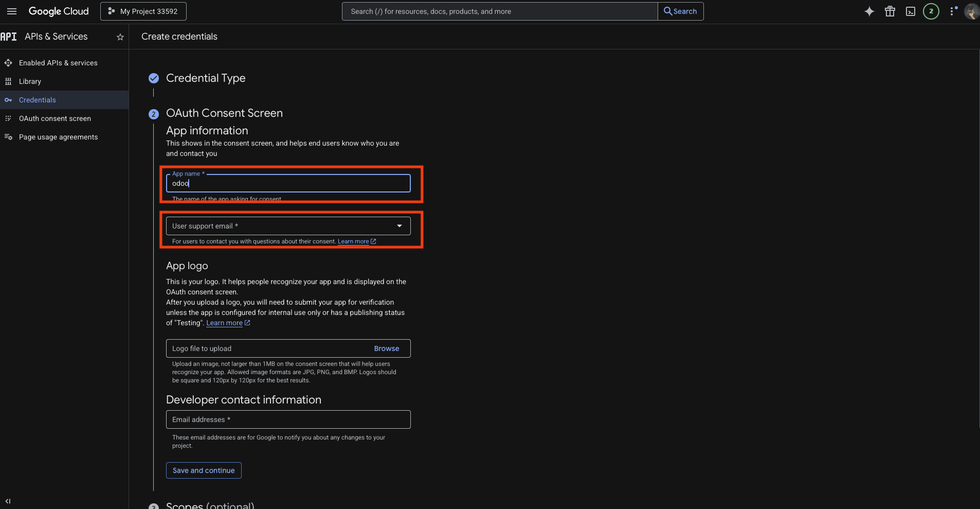Screen dimensions: 980x509
Task: Click Save and continue button
Action: pyautogui.click(x=204, y=470)
